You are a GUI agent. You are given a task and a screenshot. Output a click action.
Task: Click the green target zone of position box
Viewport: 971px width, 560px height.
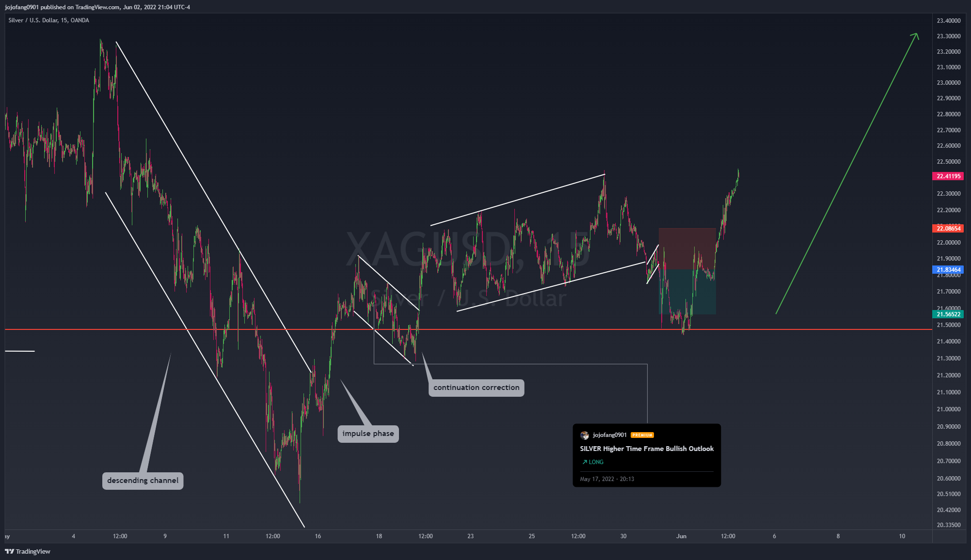click(687, 292)
